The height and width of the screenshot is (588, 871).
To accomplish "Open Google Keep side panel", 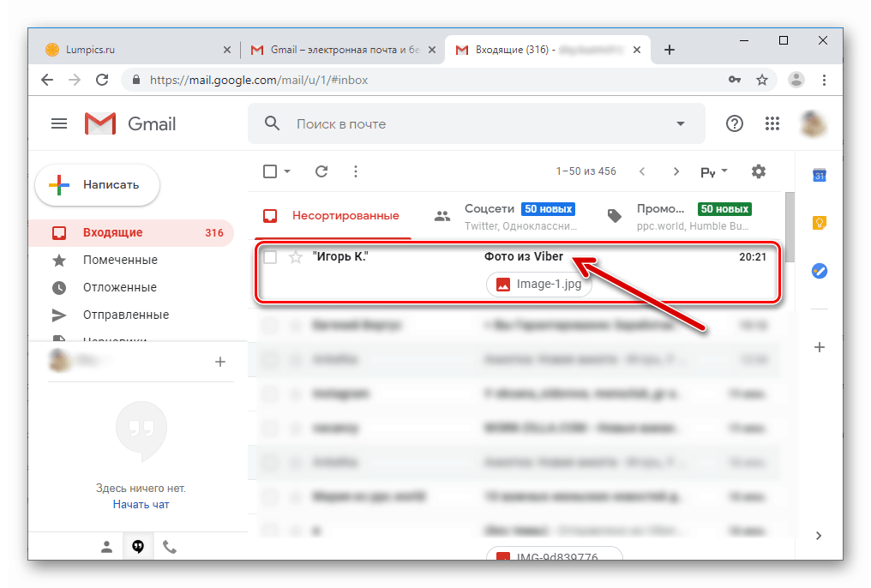I will (x=820, y=223).
